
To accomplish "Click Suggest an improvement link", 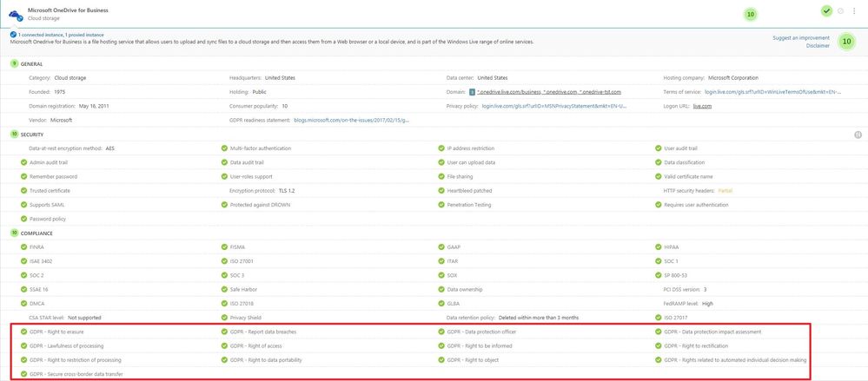I will pyautogui.click(x=801, y=37).
